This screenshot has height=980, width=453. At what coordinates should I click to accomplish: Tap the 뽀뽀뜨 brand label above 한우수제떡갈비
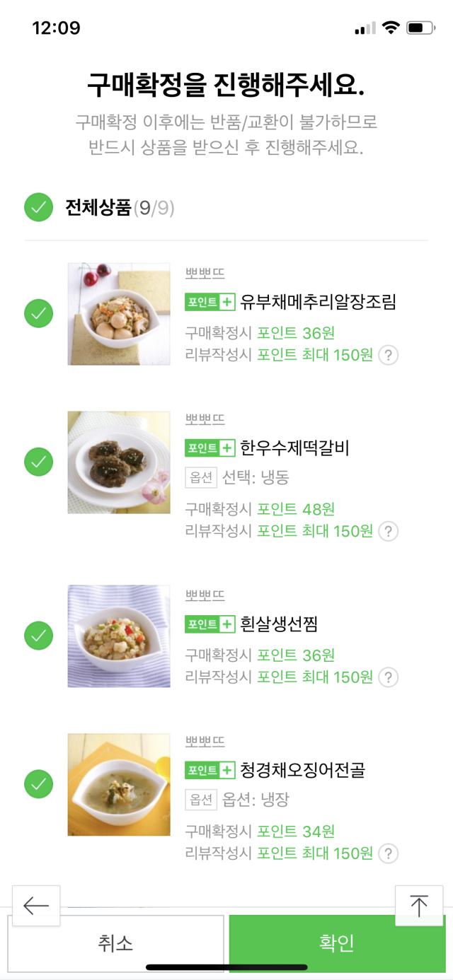205,419
